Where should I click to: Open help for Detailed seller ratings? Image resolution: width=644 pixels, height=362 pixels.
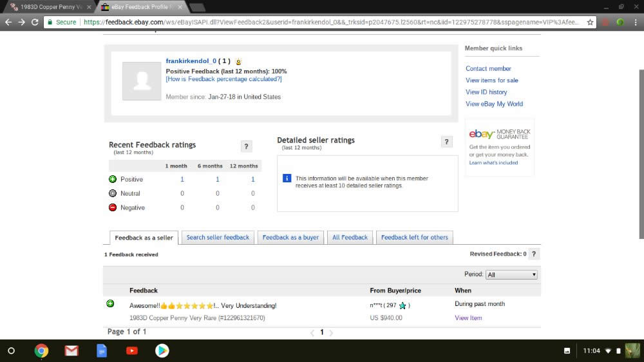pyautogui.click(x=446, y=142)
